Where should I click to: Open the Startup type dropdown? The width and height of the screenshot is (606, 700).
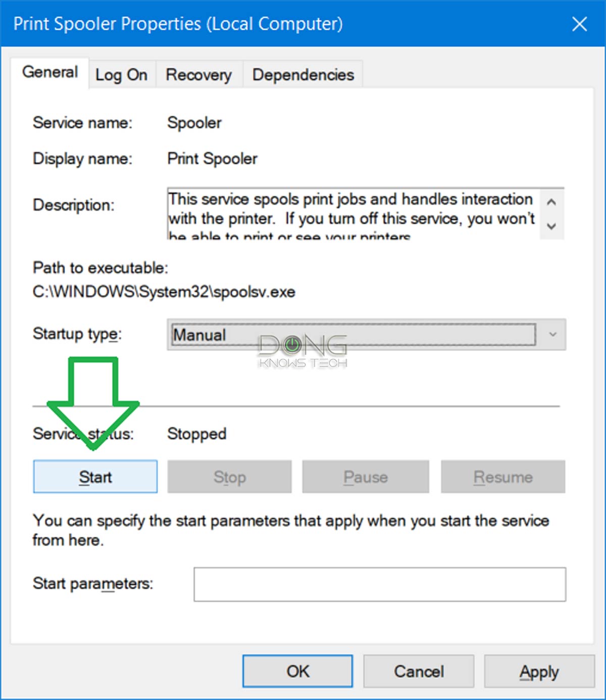click(x=551, y=335)
